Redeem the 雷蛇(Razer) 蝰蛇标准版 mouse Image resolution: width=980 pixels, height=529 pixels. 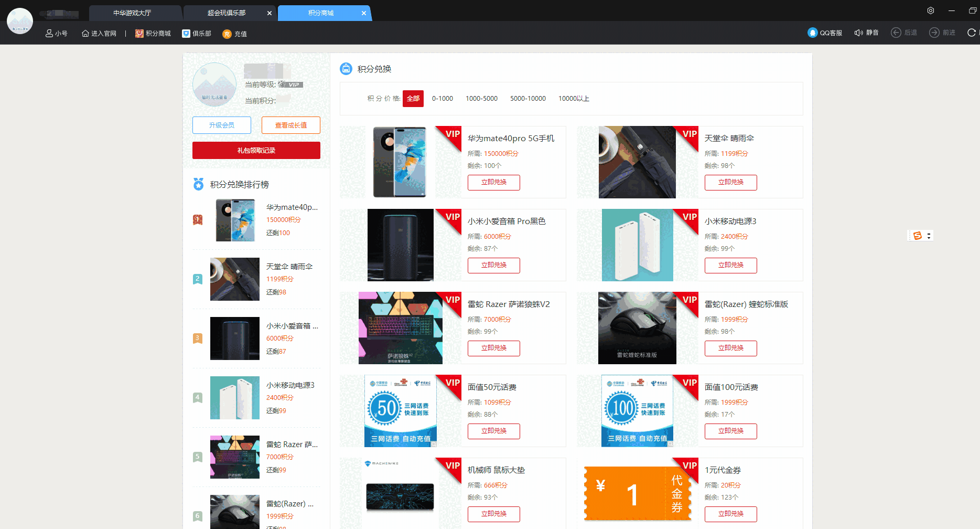[x=731, y=348]
